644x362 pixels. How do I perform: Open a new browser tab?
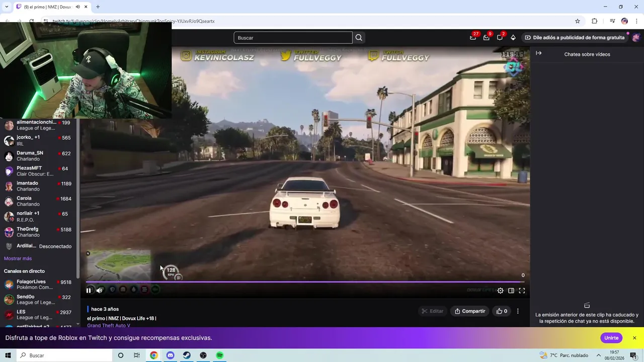coord(98,7)
